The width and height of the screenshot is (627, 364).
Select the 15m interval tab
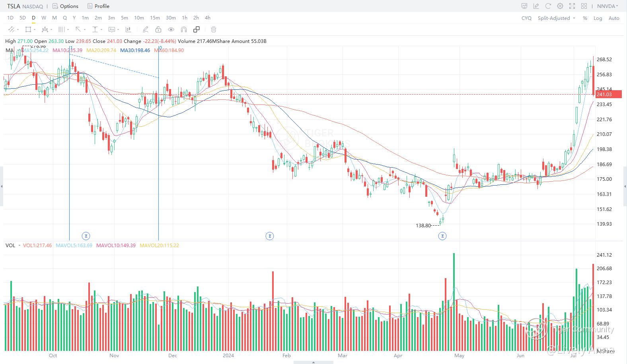tap(155, 17)
